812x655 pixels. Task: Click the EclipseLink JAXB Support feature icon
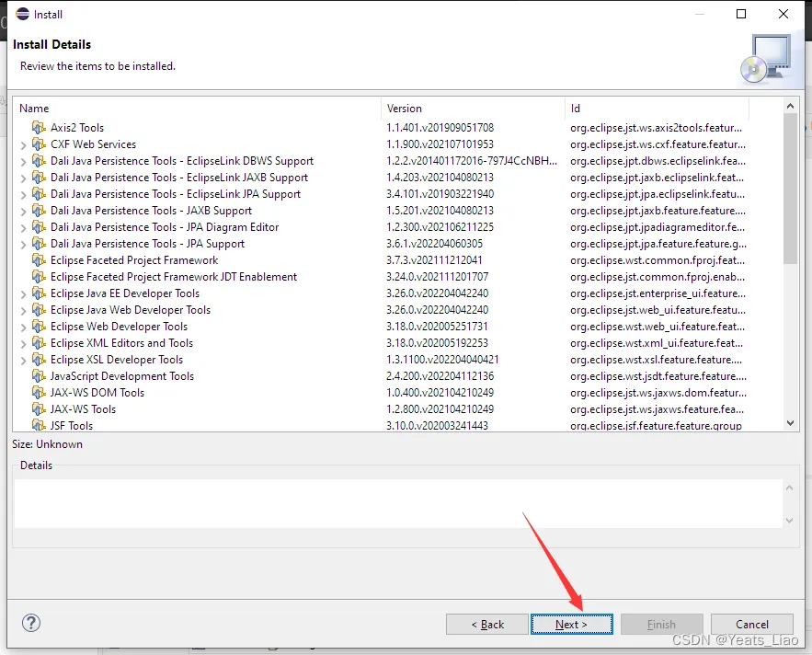pyautogui.click(x=39, y=178)
